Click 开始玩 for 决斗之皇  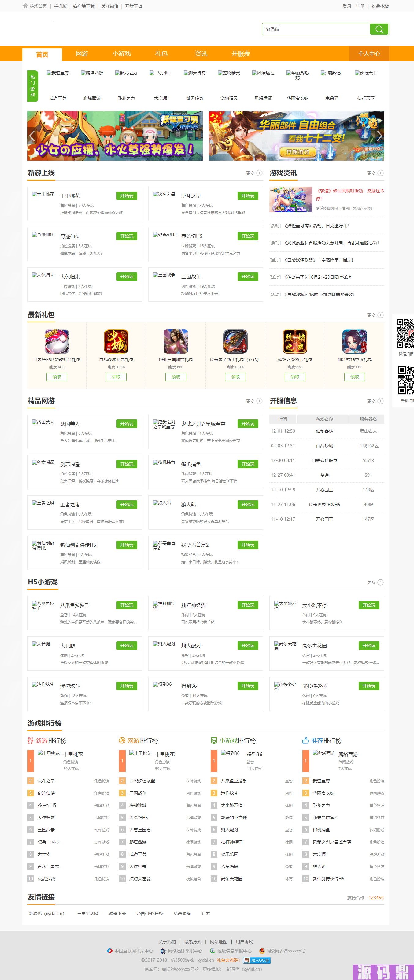(x=248, y=196)
